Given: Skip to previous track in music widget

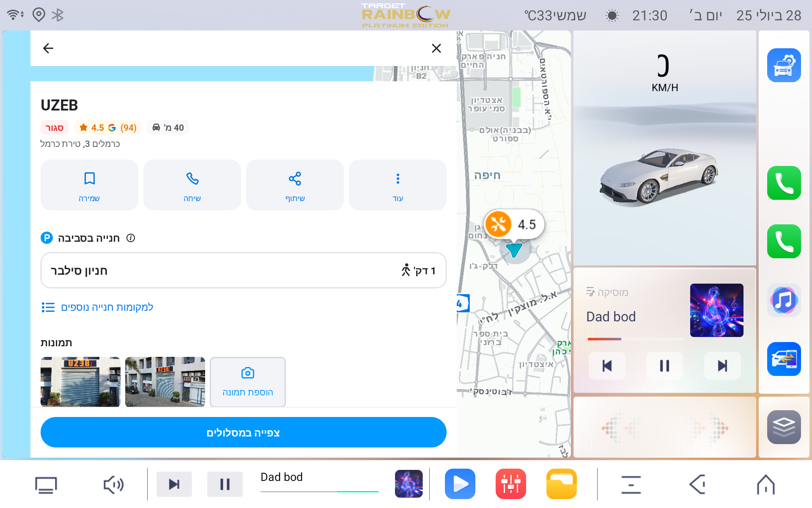Looking at the screenshot, I should [607, 366].
